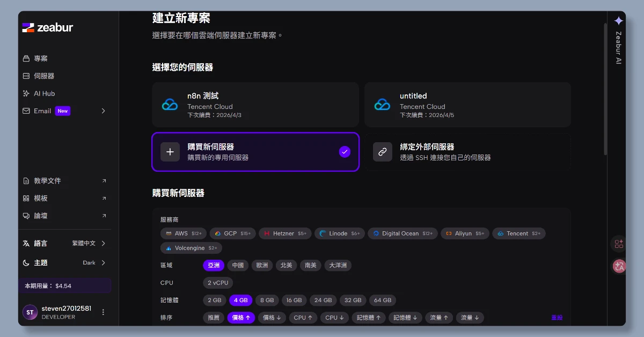Image resolution: width=644 pixels, height=337 pixels.
Task: Select the n8n 測試 Tencent Cloud server
Action: (x=255, y=104)
